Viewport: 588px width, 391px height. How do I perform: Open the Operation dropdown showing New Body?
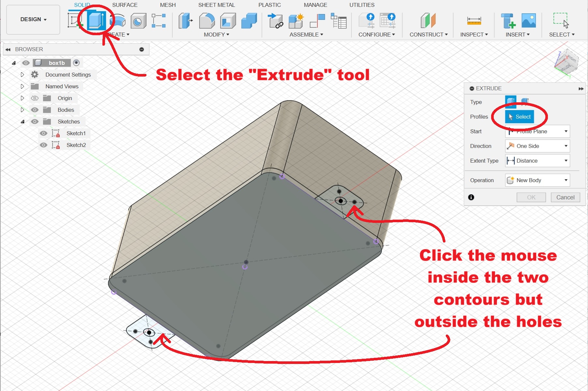(537, 180)
